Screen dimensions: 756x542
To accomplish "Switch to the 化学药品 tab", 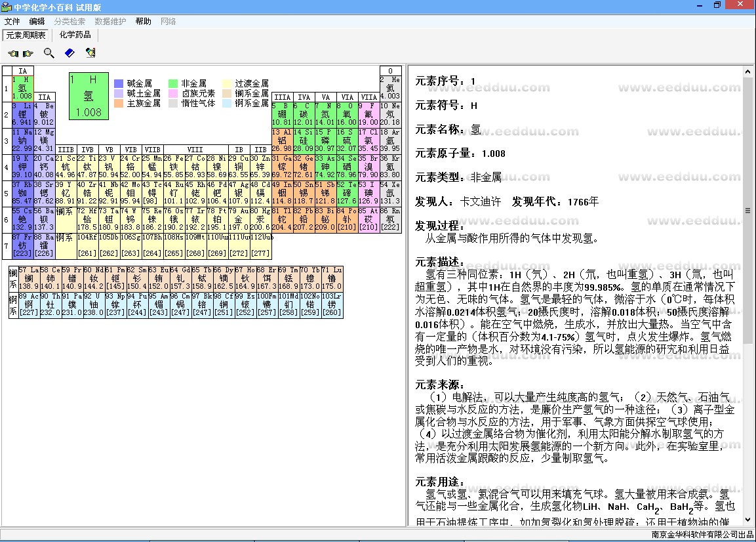I will 75,35.
